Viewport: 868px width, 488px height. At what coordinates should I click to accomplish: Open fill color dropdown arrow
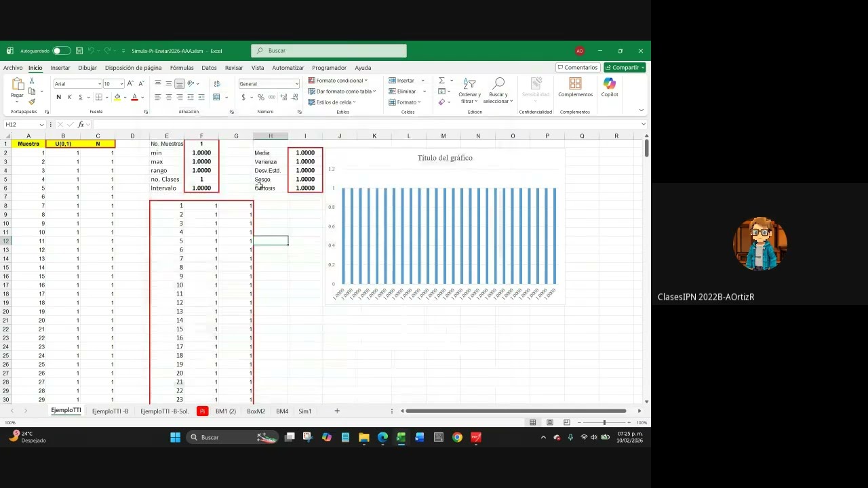[x=125, y=98]
